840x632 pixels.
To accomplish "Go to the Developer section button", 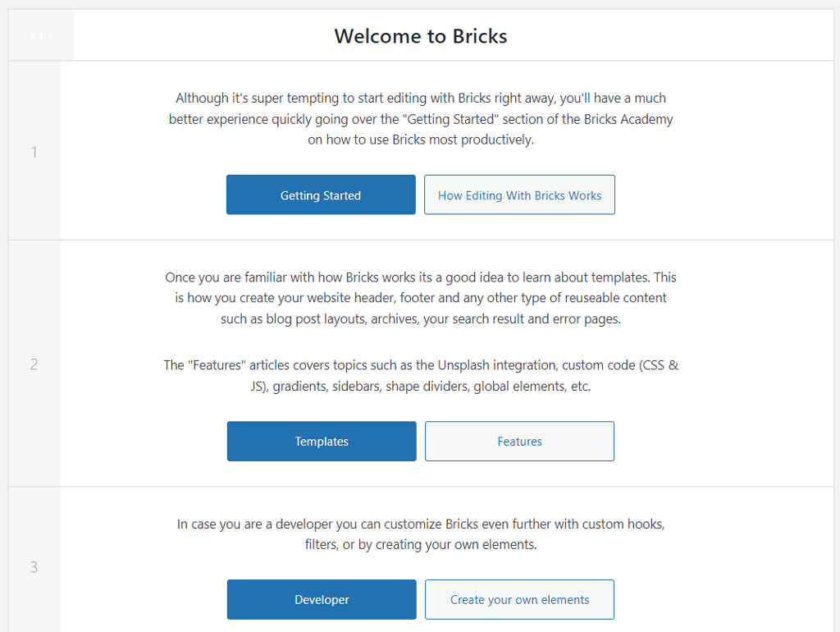I will [x=322, y=600].
